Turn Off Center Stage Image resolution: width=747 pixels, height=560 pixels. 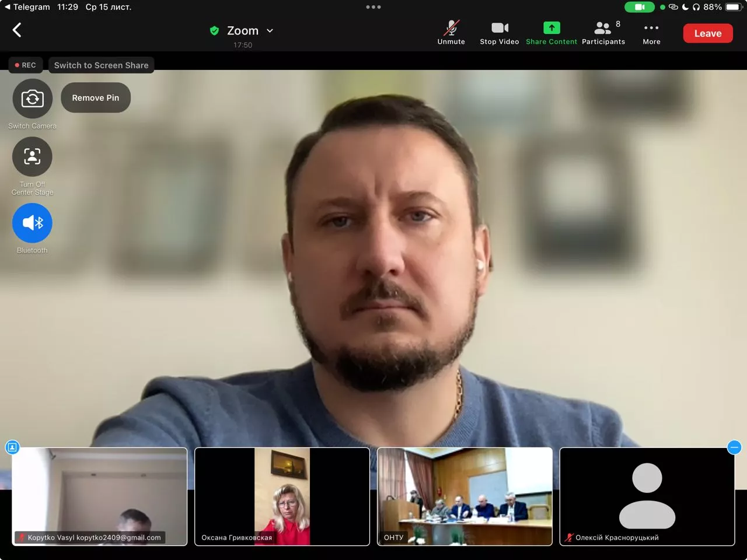point(32,157)
